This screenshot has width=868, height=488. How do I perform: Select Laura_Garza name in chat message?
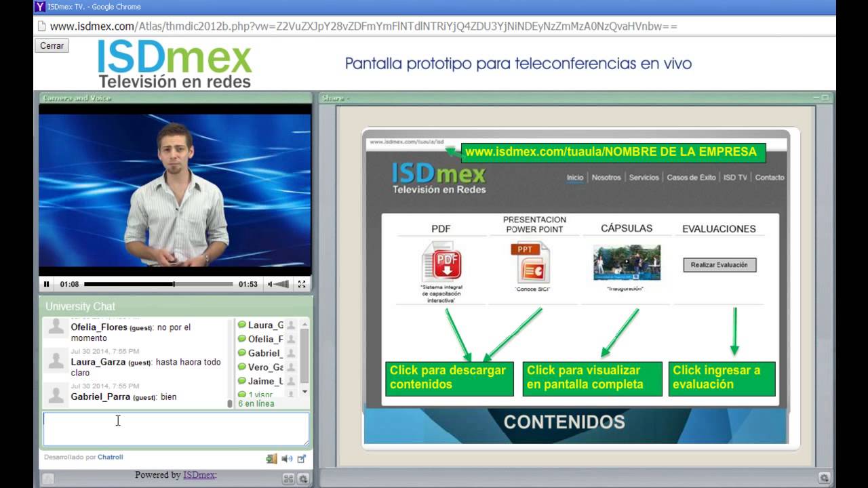point(98,363)
